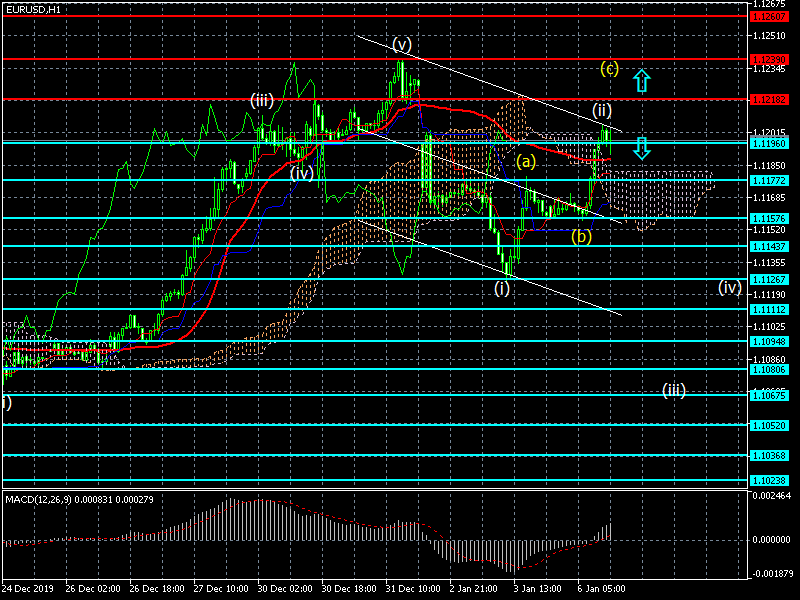800x600 pixels.
Task: Click the 26 Dec 18:00 time axis label
Action: point(157,588)
